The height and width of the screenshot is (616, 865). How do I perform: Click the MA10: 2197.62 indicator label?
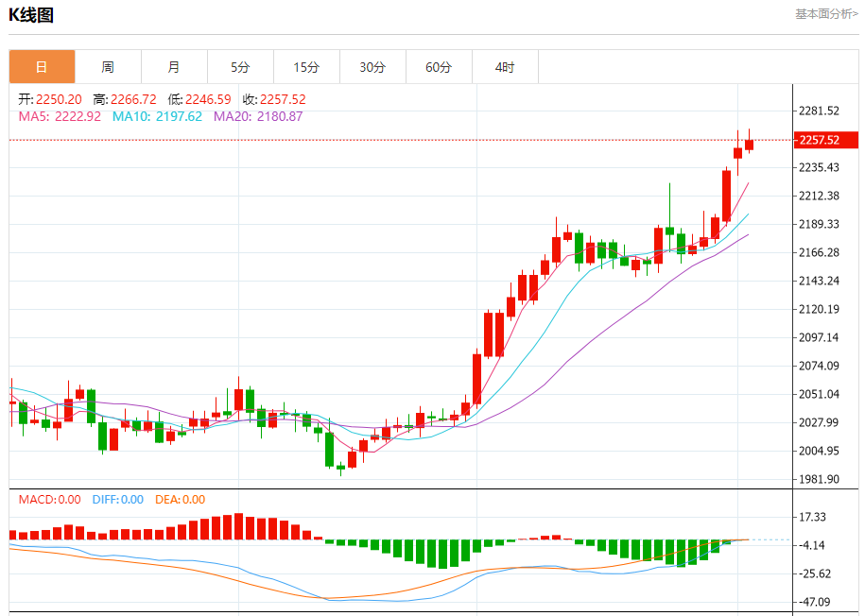click(157, 116)
